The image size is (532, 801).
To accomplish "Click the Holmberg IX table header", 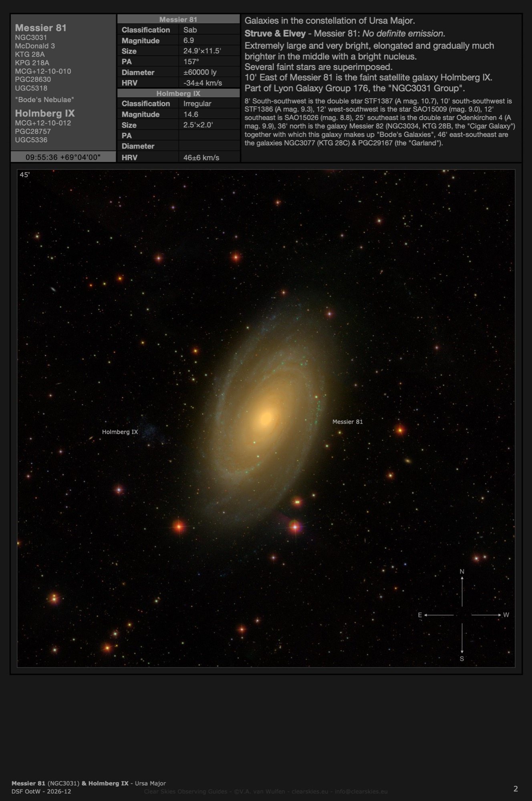I will tap(178, 93).
